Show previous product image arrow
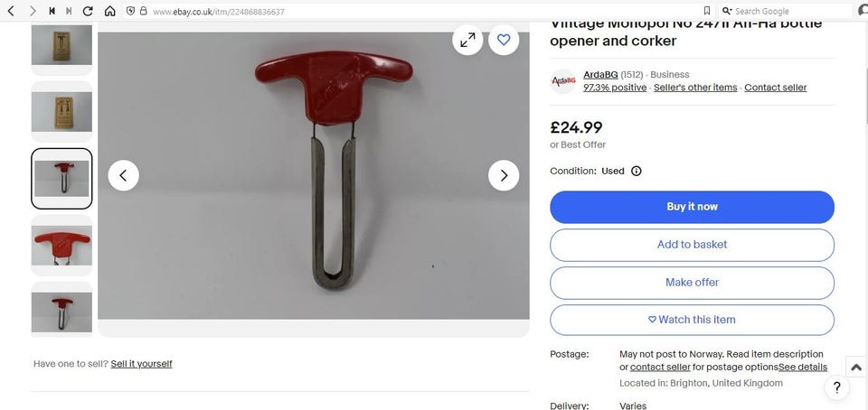The image size is (868, 410). coord(124,176)
